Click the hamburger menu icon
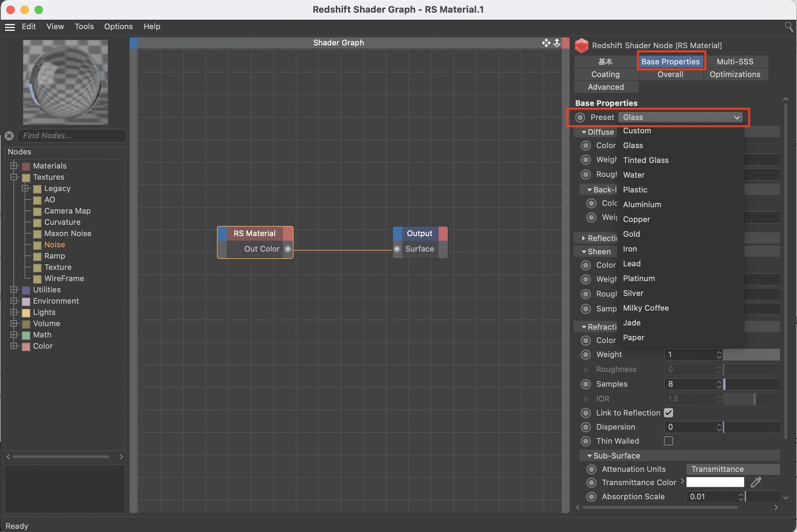797x532 pixels. pyautogui.click(x=10, y=27)
